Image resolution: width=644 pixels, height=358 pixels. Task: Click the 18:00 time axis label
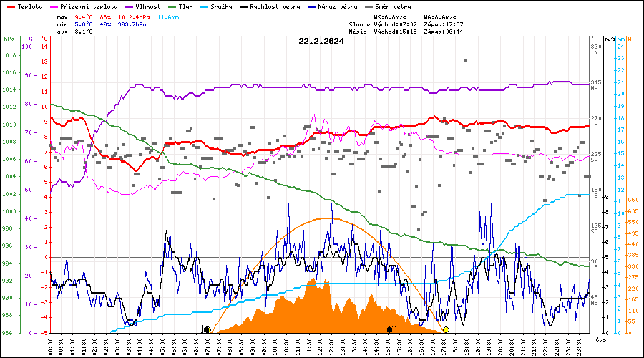pos(456,347)
